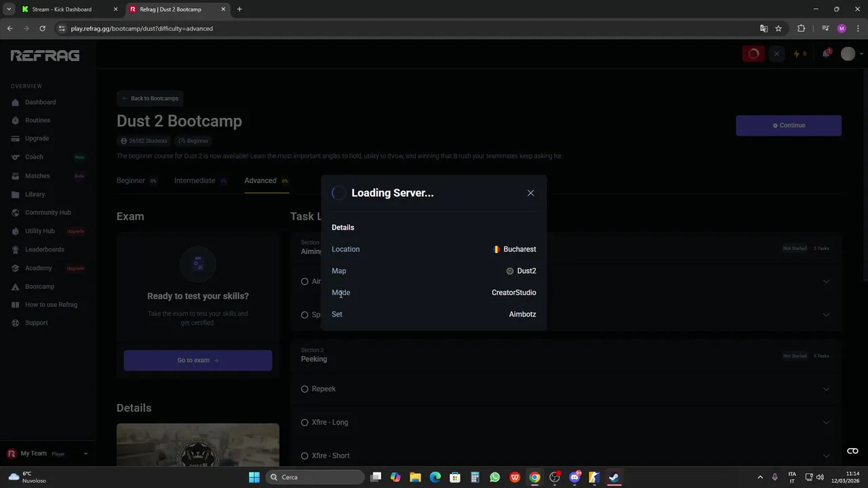The height and width of the screenshot is (488, 868).
Task: Go back in browser history
Action: [9, 28]
